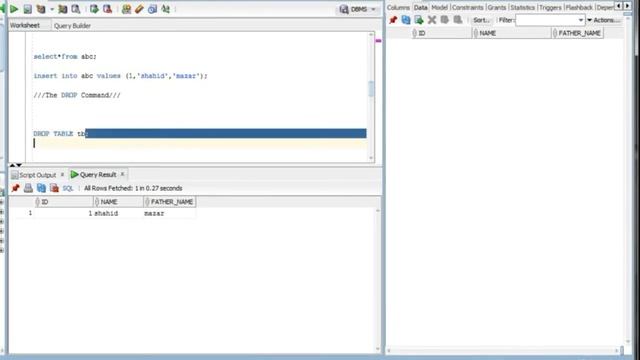Open the Model tab in table viewer
Image resolution: width=640 pixels, height=360 pixels.
(439, 7)
